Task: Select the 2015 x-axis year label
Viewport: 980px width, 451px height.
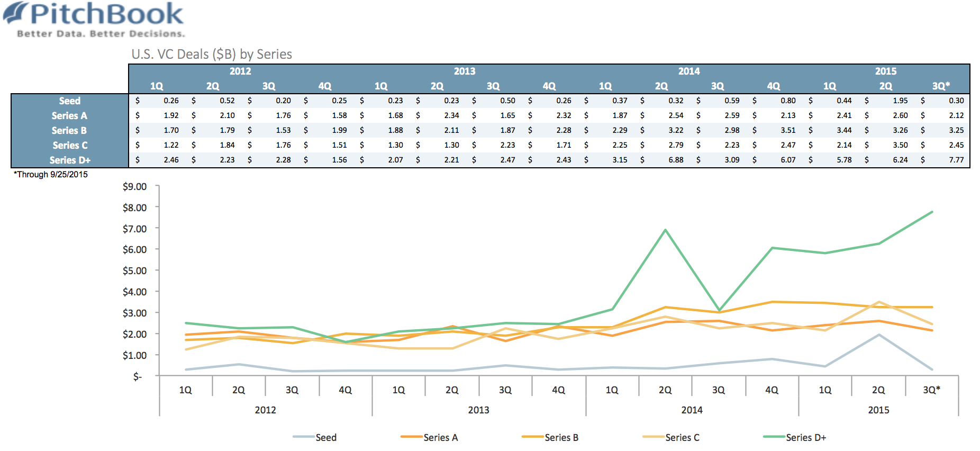Action: [x=878, y=410]
